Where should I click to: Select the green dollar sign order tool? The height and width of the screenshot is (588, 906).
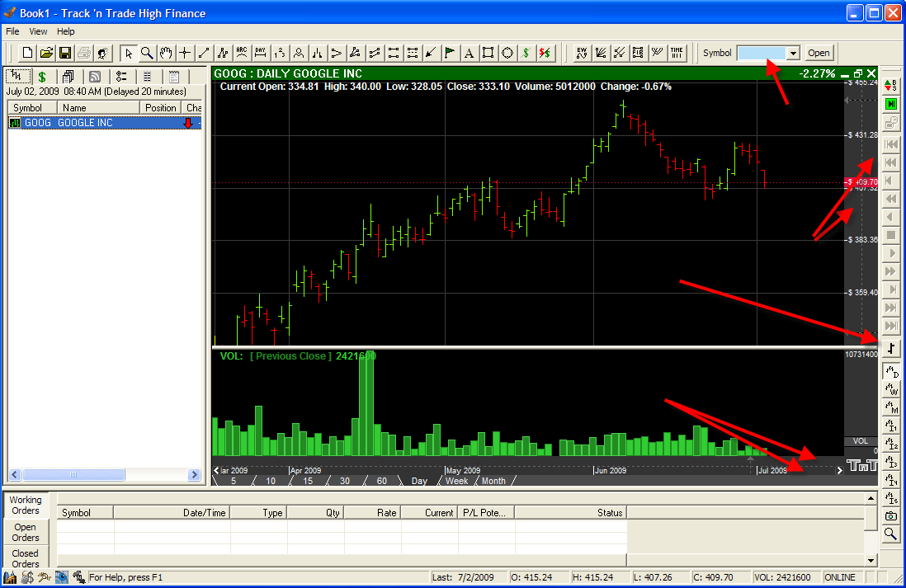coord(526,53)
